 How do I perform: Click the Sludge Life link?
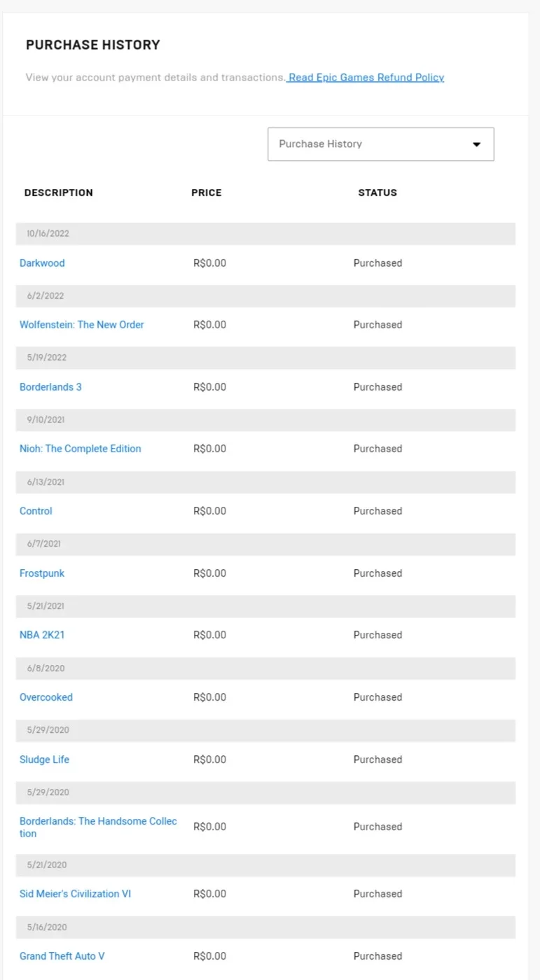pos(44,759)
